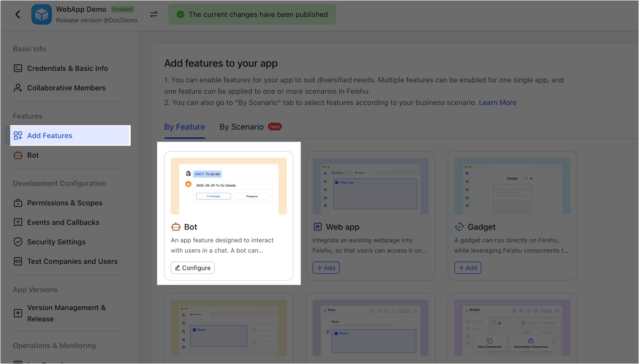Click the switch version arrows icon
This screenshot has width=639, height=364.
pos(154,14)
